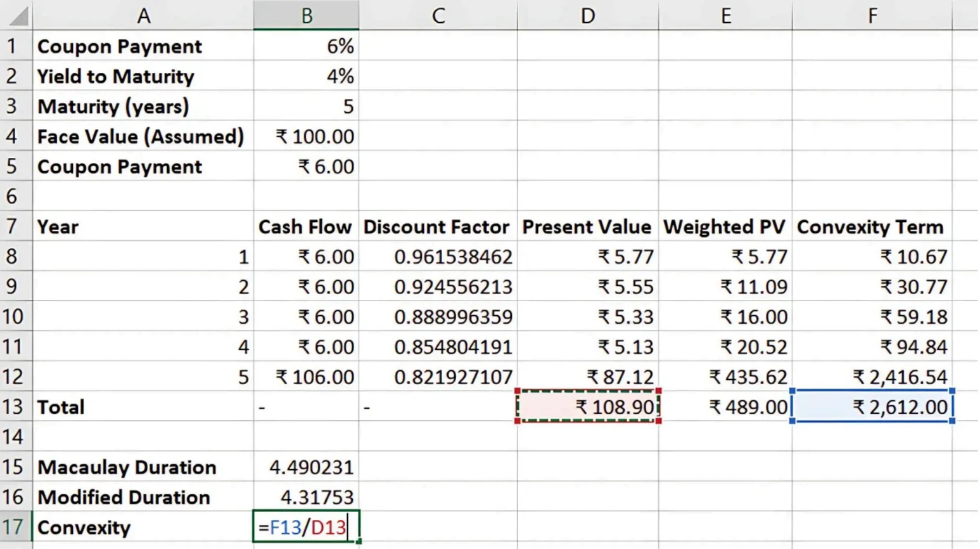Click the Macaulay Duration value 4.490231

click(306, 467)
